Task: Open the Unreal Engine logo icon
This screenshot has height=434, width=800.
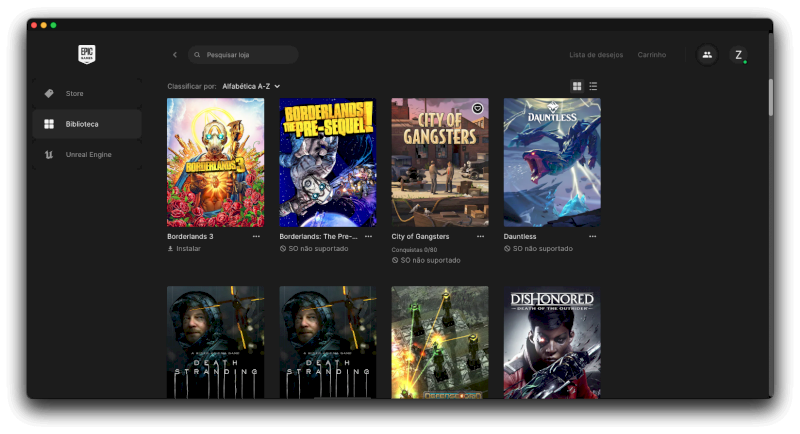Action: click(49, 155)
